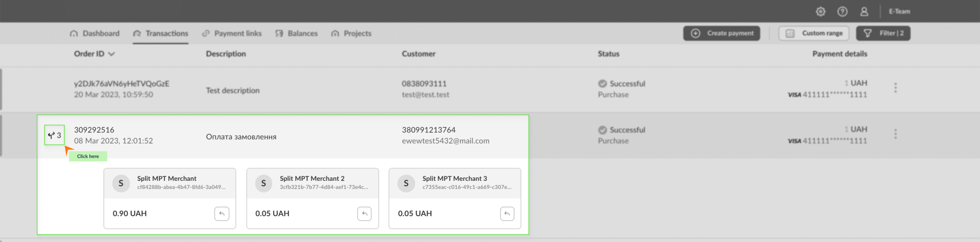Click the help question mark icon
This screenshot has width=980, height=242.
[842, 12]
